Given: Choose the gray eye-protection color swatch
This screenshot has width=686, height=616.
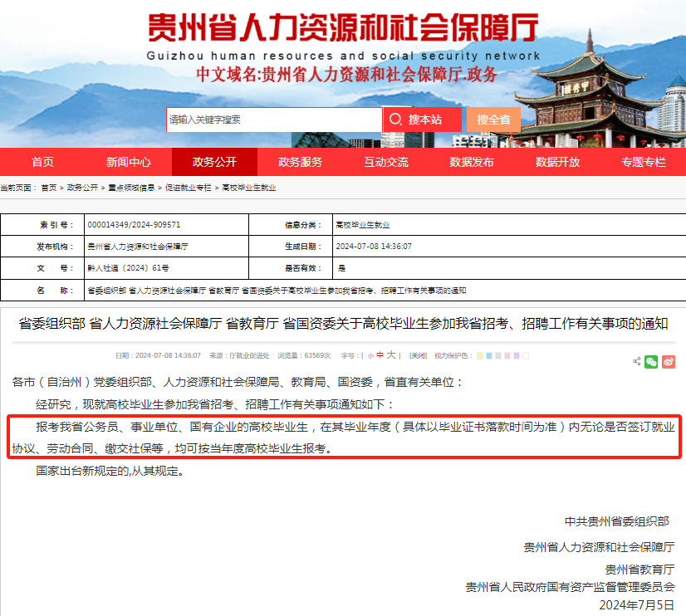Looking at the screenshot, I should (x=498, y=355).
